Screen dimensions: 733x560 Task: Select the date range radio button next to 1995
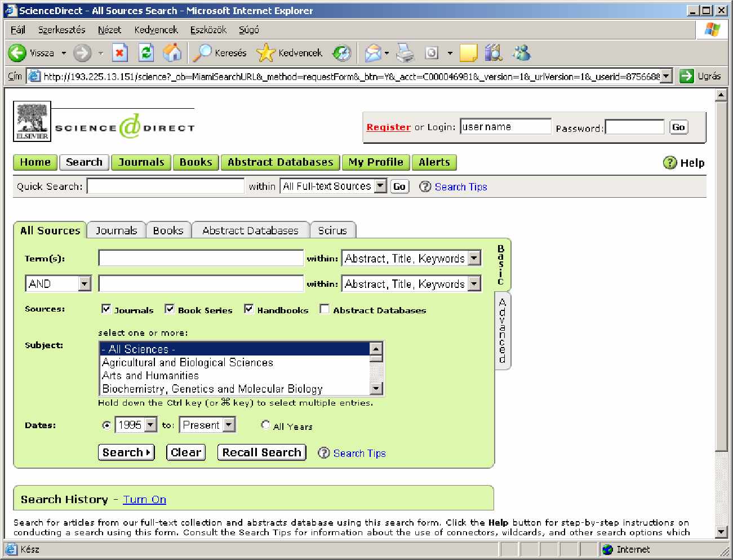106,425
